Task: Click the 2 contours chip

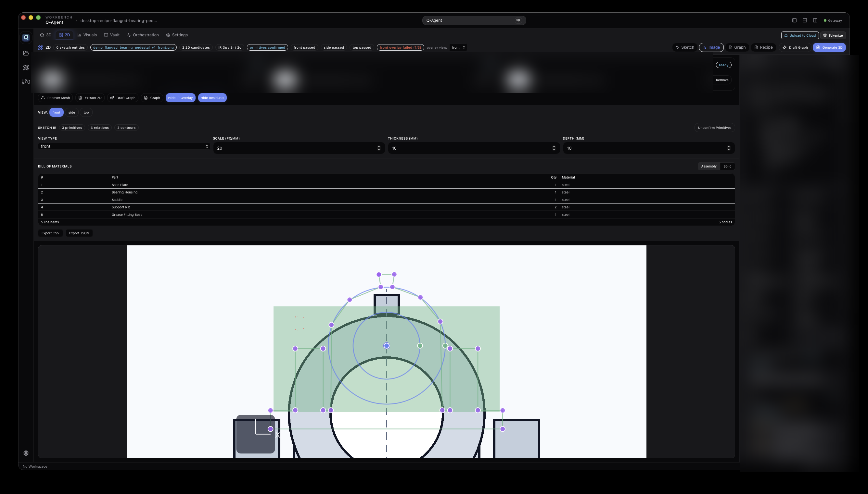Action: [126, 128]
